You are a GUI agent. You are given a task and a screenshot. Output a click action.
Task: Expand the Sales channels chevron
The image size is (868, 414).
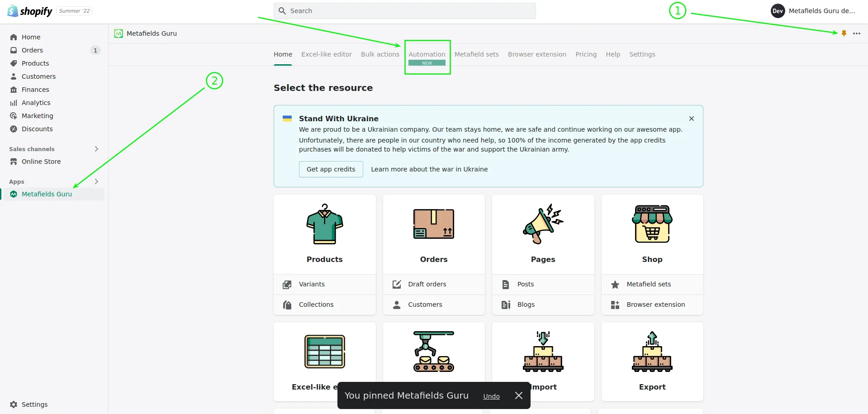(x=96, y=149)
